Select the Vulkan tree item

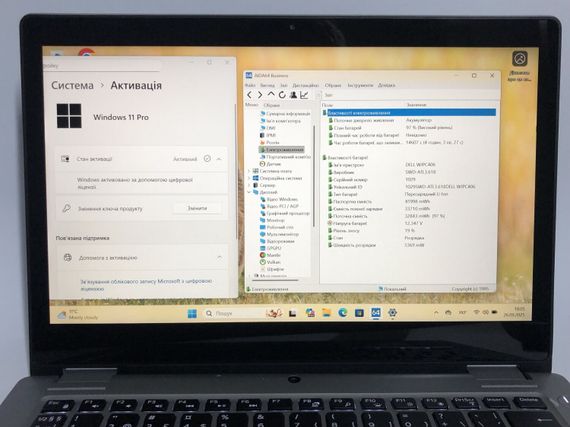(x=274, y=262)
